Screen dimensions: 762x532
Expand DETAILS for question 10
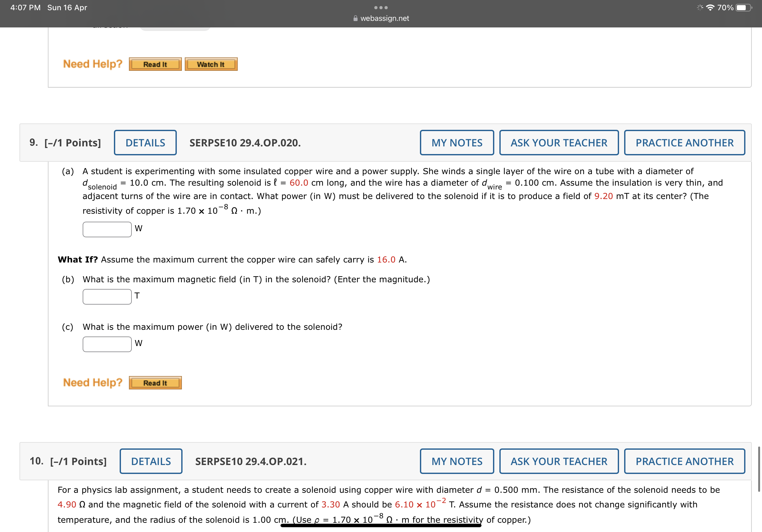(x=151, y=462)
